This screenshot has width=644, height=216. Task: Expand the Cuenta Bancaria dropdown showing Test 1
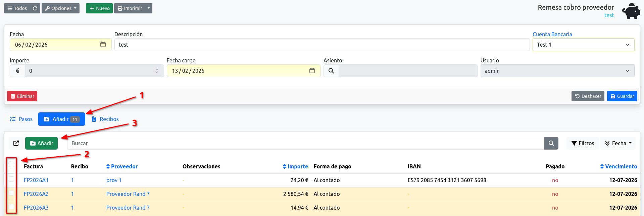tap(583, 45)
